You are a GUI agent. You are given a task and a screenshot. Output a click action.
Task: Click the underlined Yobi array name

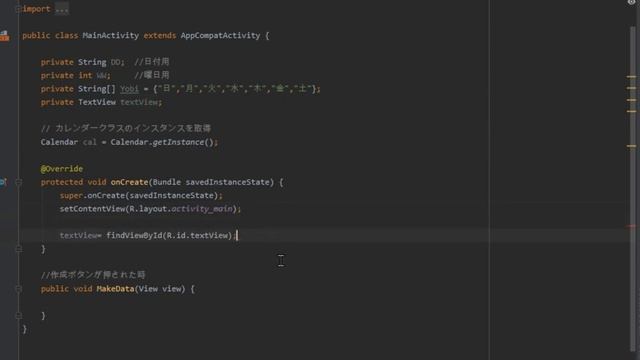click(129, 89)
